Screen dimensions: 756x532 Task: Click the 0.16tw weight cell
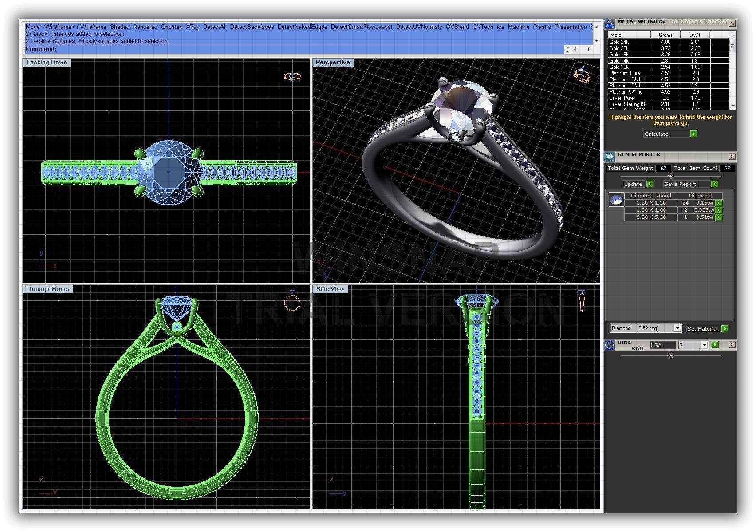[x=704, y=203]
